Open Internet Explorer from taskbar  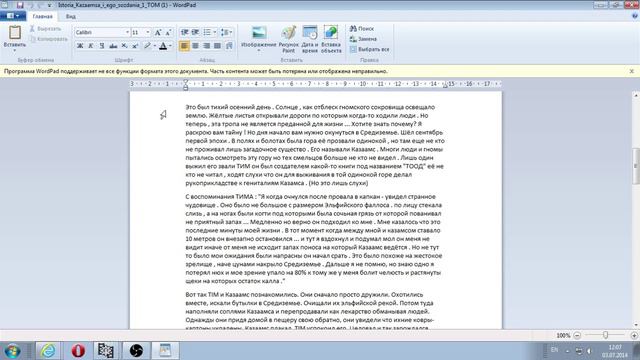(x=48, y=351)
